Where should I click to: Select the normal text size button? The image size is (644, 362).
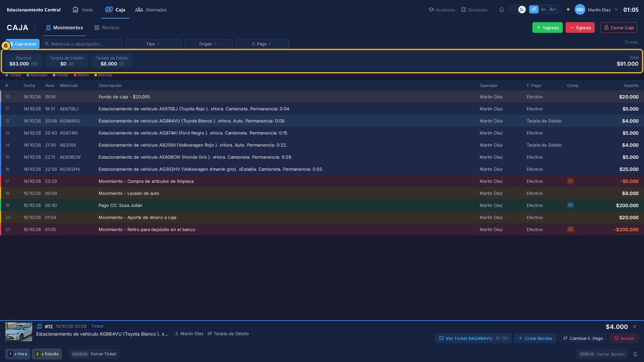point(534,10)
